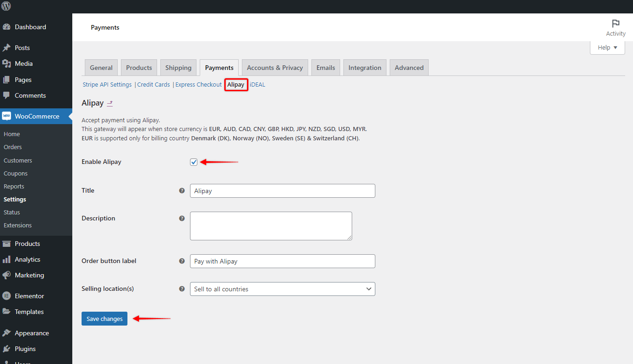
Task: Click the Analytics menu label
Action: point(27,259)
